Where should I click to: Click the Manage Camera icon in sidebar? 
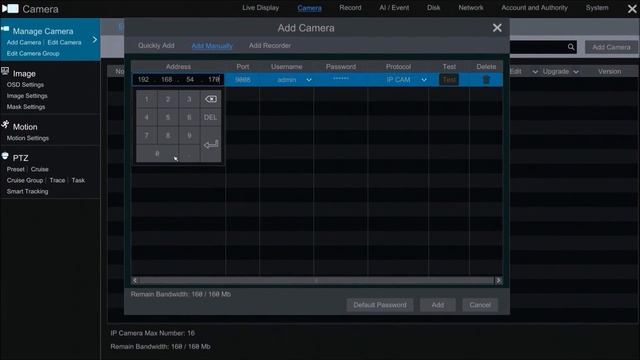pyautogui.click(x=5, y=29)
